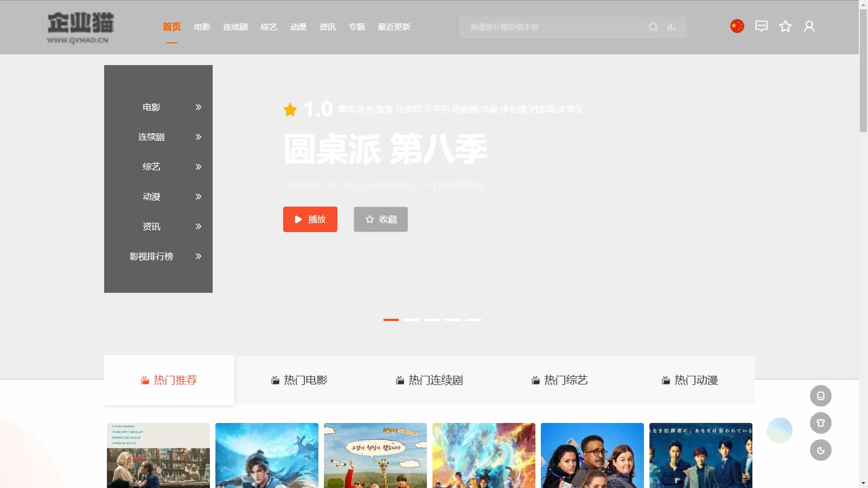Screen dimensions: 868x488
Task: Open the message chat bubble icon
Action: [x=761, y=26]
